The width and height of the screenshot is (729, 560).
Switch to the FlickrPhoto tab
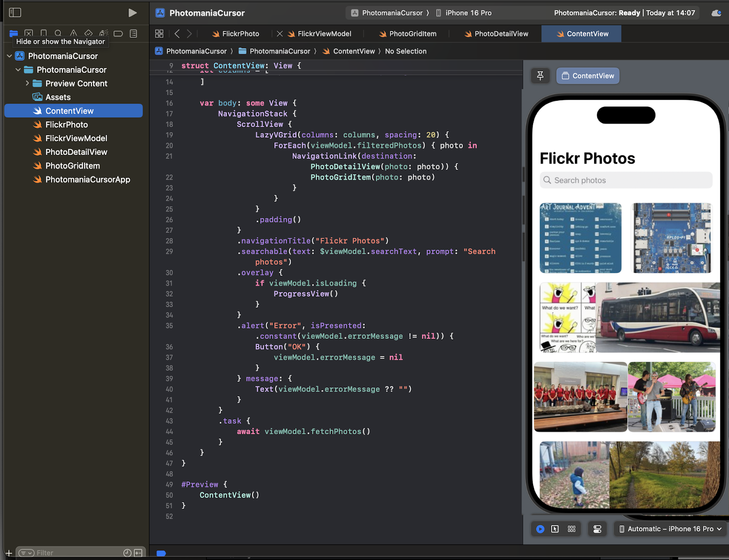236,34
